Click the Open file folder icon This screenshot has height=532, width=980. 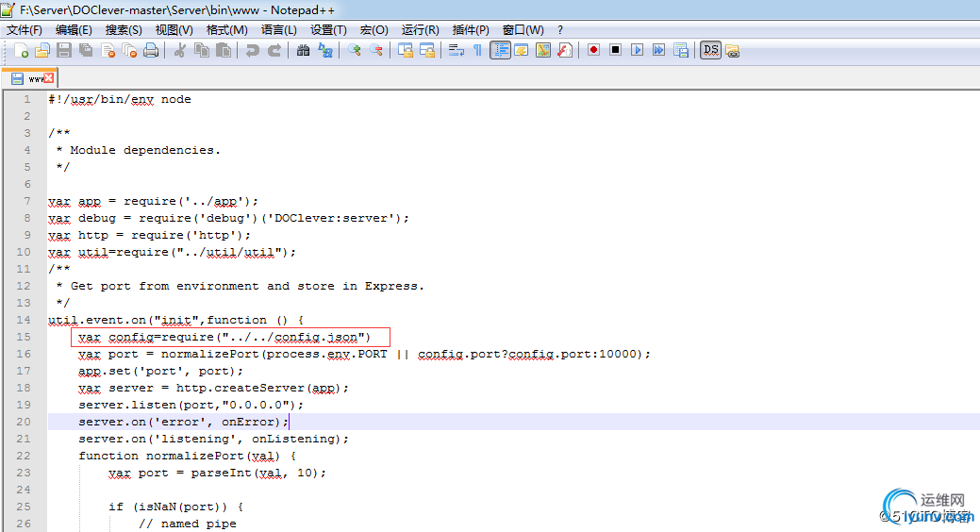click(42, 51)
